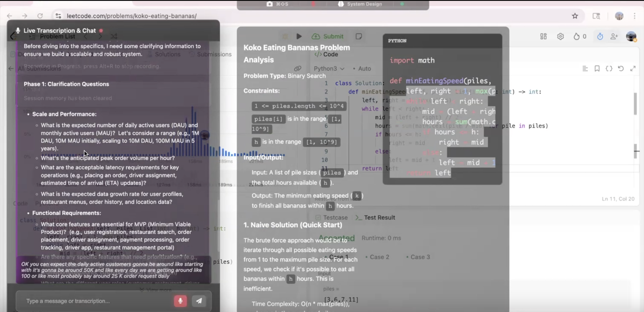Go back to All Submissions

point(35,69)
